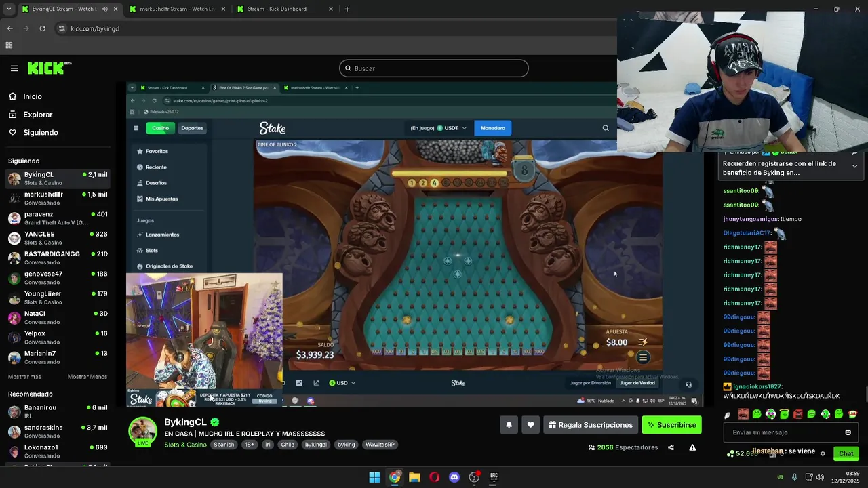
Task: Click the BykingCL channel avatar
Action: [143, 432]
